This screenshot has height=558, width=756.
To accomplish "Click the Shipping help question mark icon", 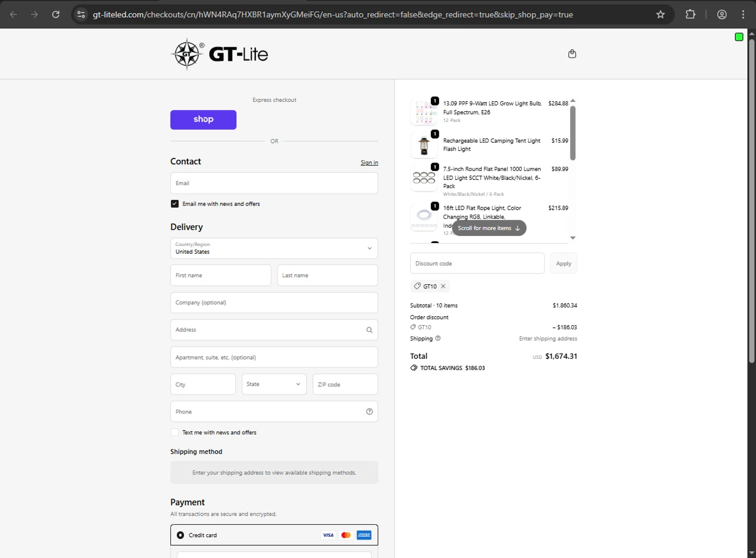I will 438,338.
